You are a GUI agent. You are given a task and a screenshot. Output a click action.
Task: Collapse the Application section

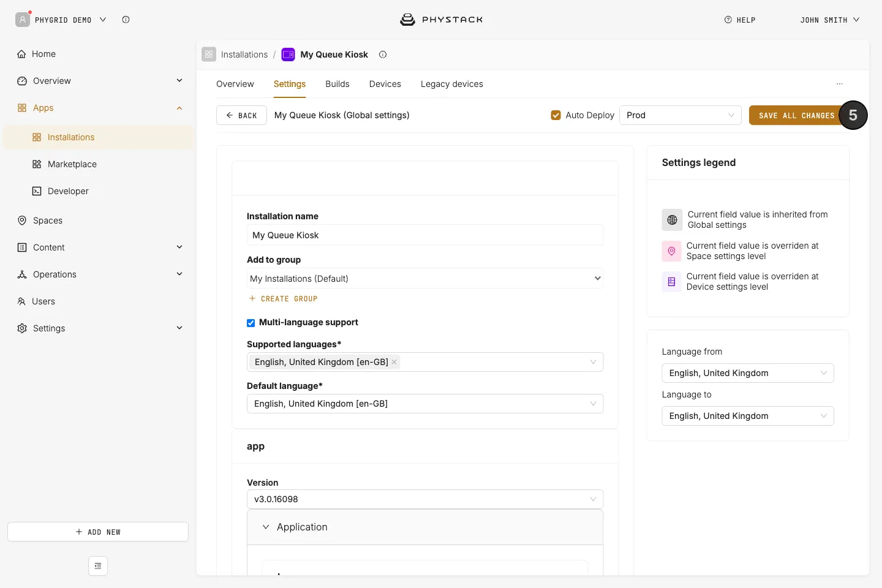[x=425, y=527]
